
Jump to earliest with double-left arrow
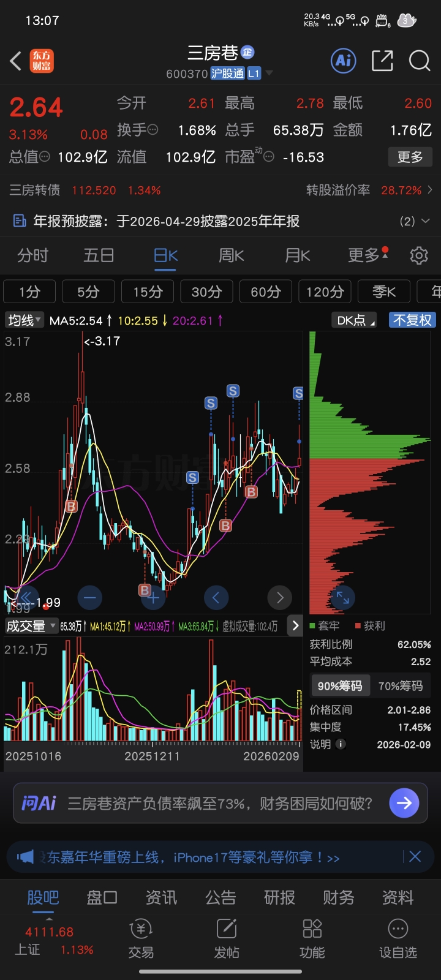(26, 597)
